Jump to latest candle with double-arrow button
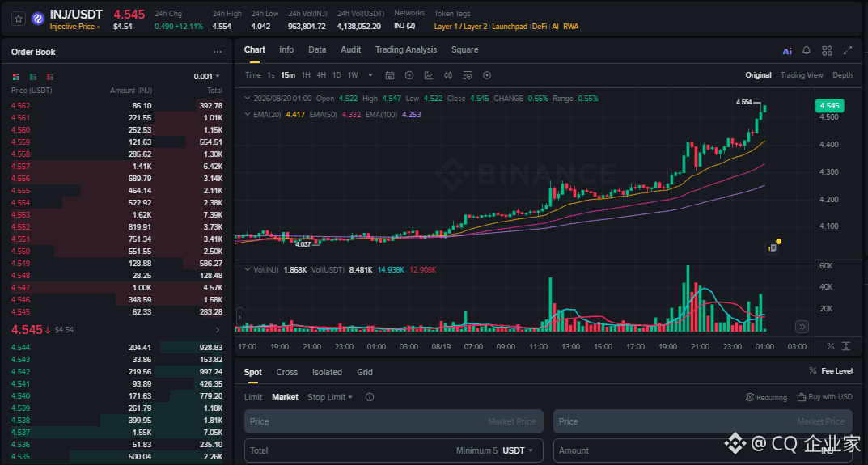This screenshot has width=868, height=465. [x=802, y=327]
